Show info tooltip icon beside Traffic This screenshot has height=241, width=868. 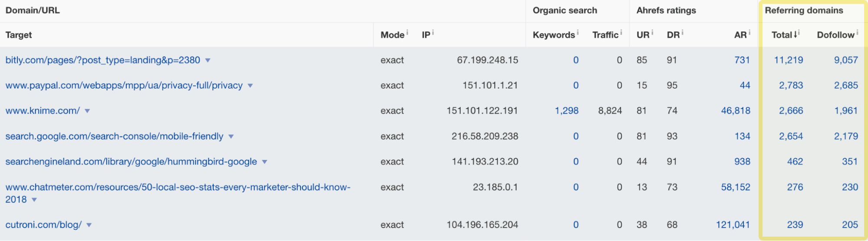tap(621, 33)
